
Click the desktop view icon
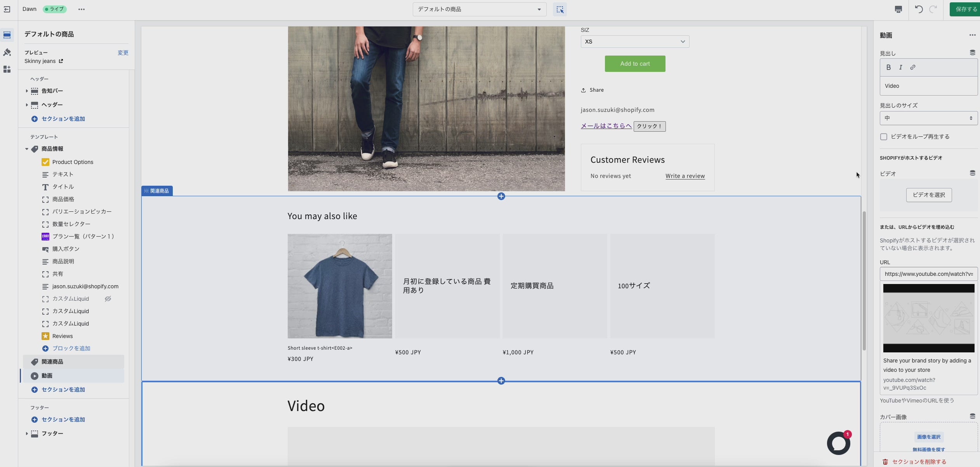pos(898,9)
